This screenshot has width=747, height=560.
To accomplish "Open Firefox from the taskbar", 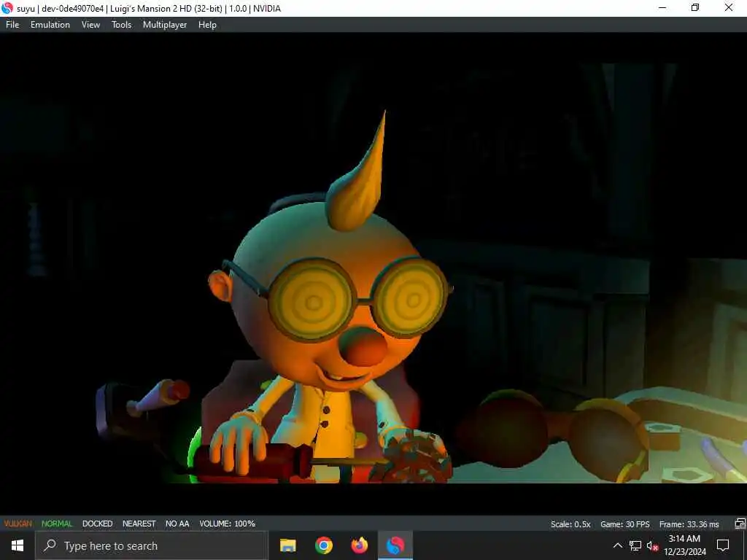I will tap(359, 545).
